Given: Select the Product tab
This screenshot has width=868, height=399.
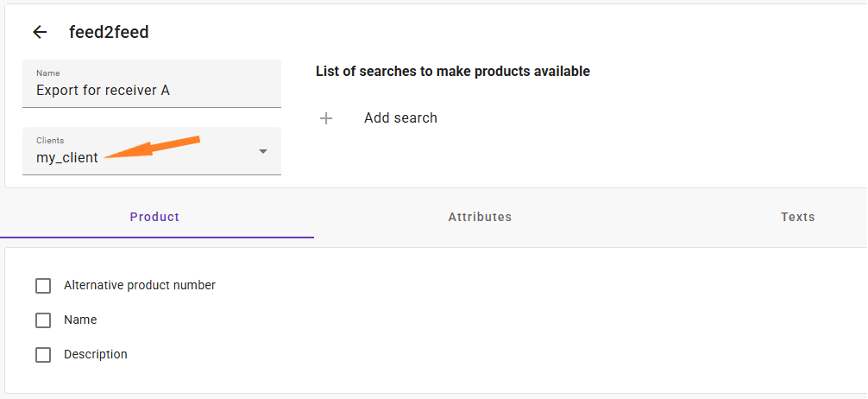Looking at the screenshot, I should click(154, 218).
